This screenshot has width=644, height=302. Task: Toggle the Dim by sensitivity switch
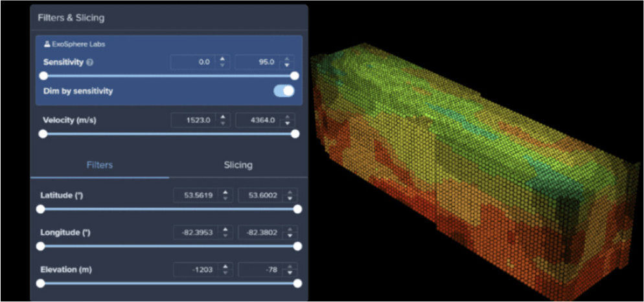point(284,91)
